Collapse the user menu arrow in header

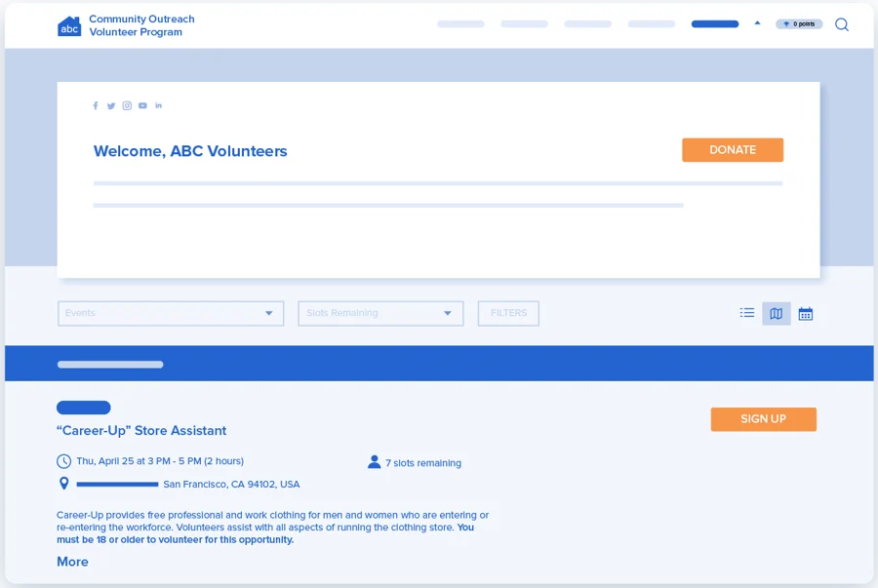tap(757, 23)
